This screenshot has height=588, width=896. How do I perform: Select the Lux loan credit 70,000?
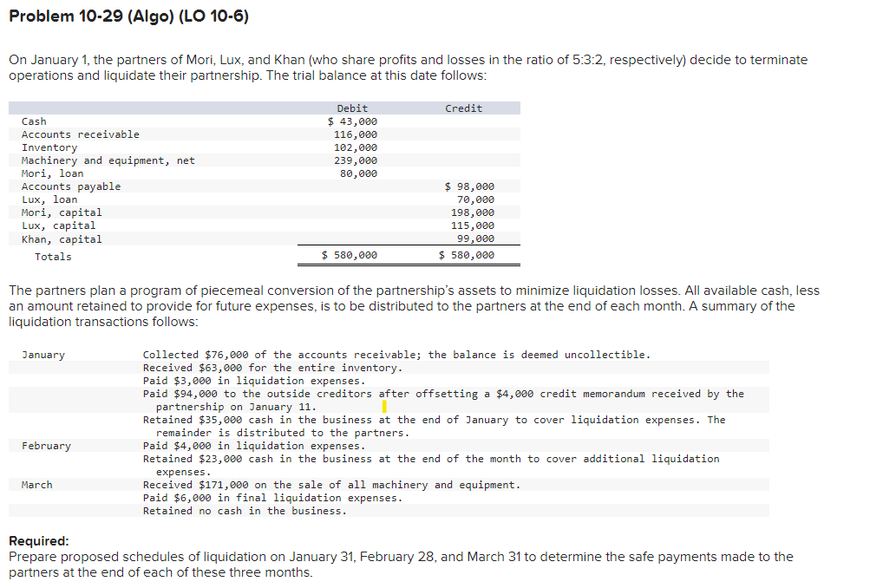click(475, 199)
